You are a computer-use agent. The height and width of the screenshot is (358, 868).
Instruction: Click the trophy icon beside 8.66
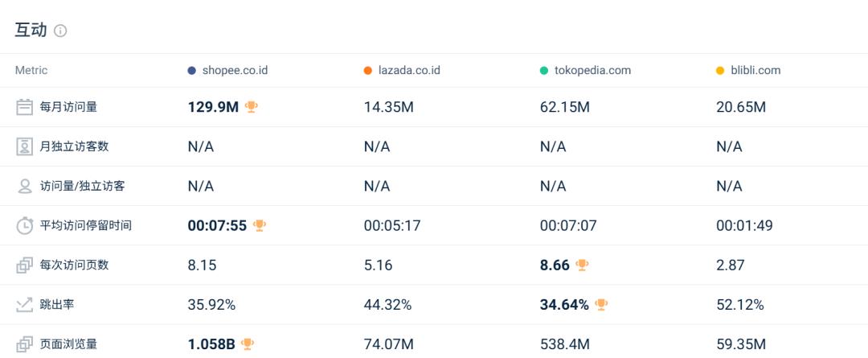click(582, 265)
